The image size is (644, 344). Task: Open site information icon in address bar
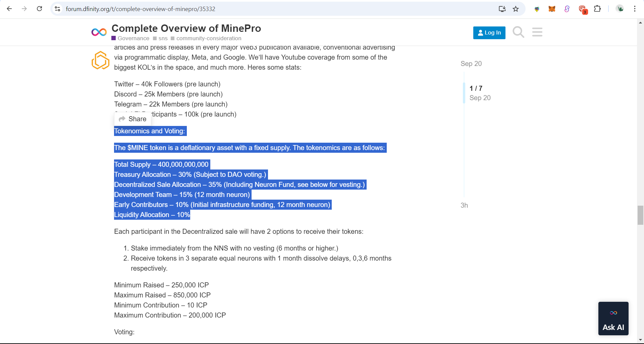[x=57, y=9]
